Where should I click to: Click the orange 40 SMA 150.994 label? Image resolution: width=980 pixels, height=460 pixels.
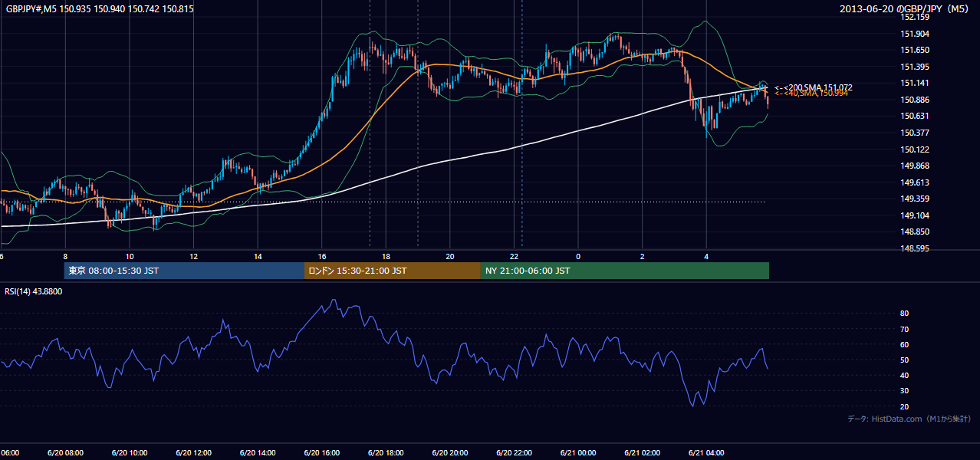click(x=811, y=94)
